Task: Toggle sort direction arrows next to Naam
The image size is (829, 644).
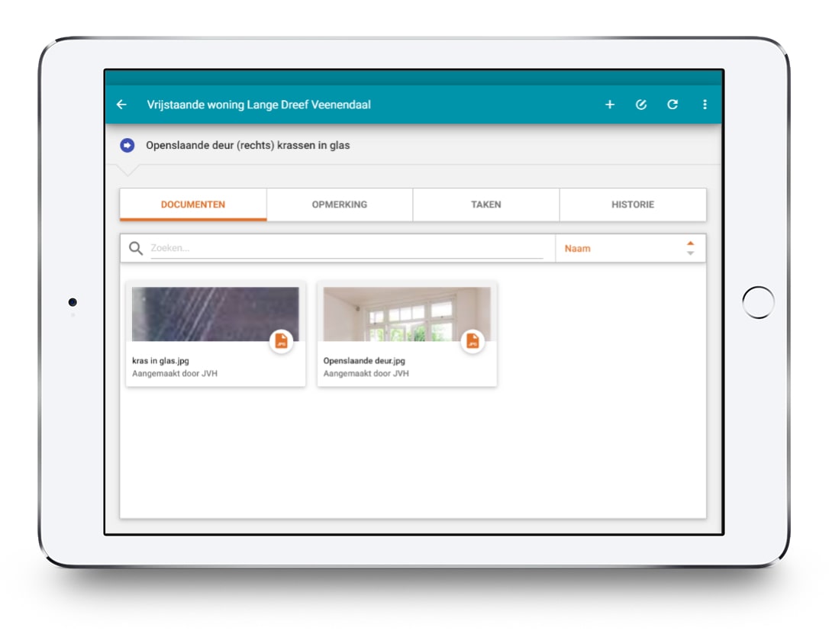Action: tap(691, 248)
